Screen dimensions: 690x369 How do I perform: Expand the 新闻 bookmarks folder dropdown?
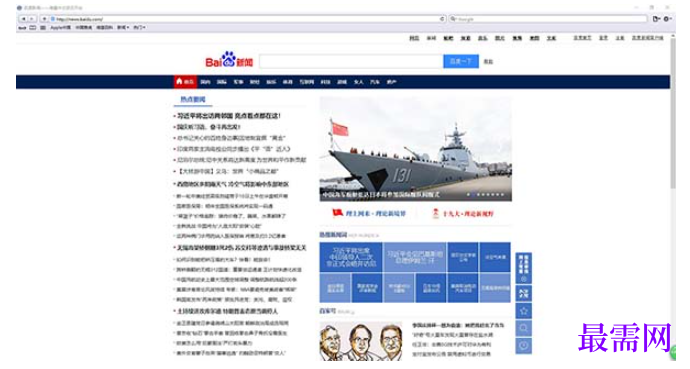(123, 27)
